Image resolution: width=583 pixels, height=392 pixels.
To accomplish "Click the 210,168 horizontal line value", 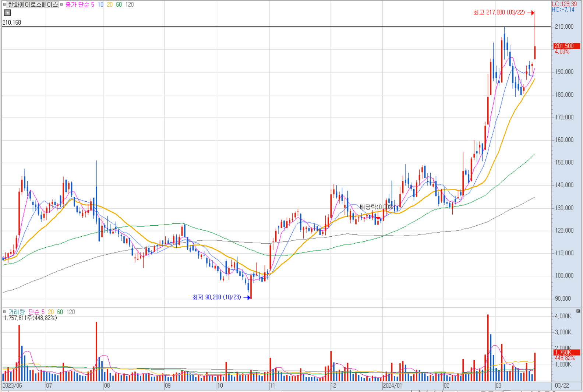I will coord(12,22).
